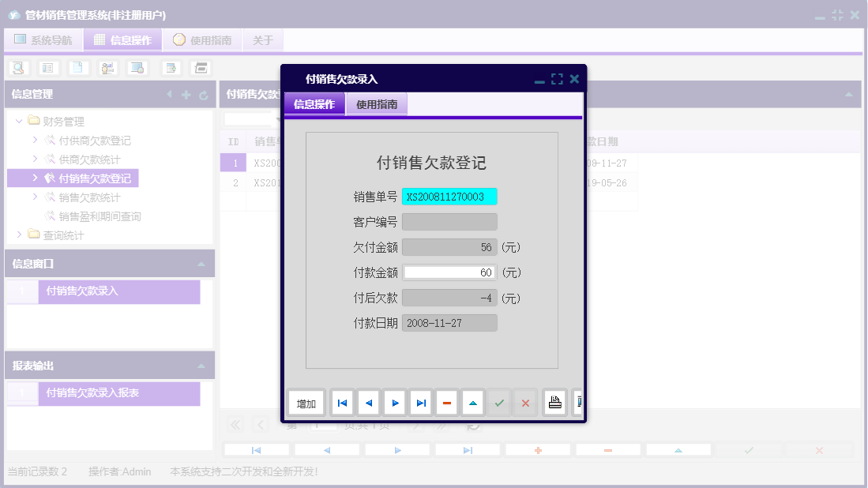
Task: Select the list view icon in the main toolbar
Action: click(48, 68)
